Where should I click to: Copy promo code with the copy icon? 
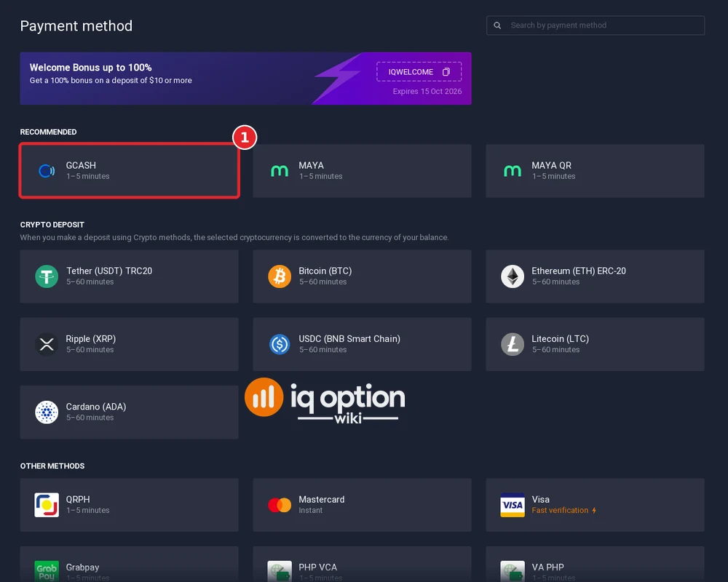click(446, 71)
